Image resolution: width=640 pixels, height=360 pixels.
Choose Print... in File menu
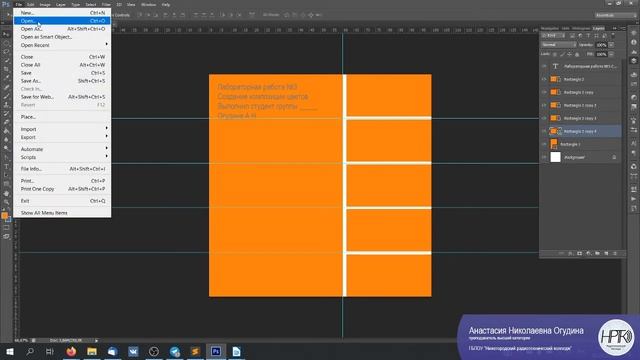tap(62, 181)
